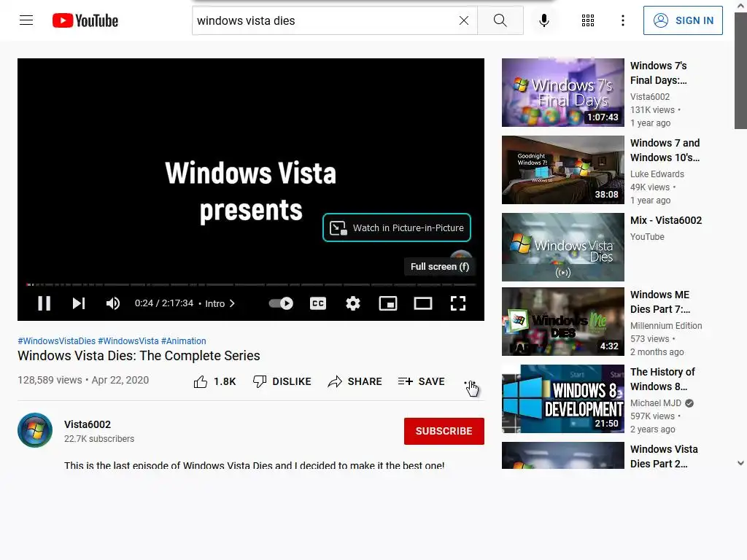The image size is (747, 560).
Task: Open the hamburger guide menu
Action: [x=26, y=20]
